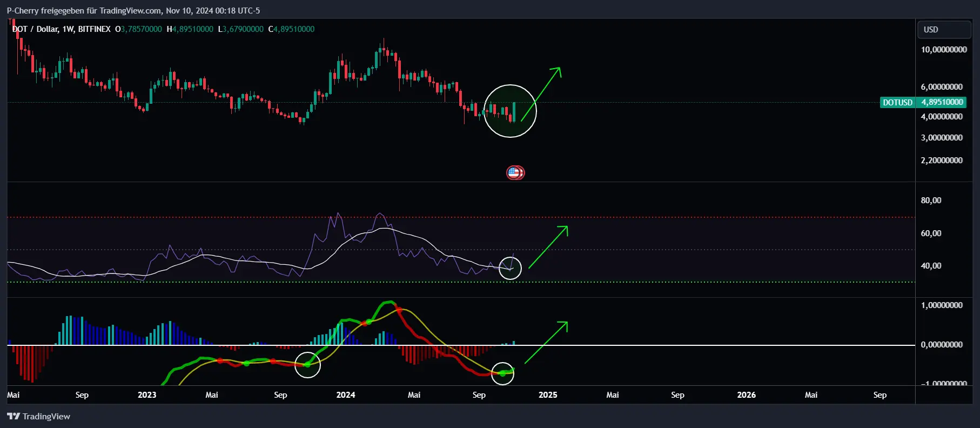Click the 2023 time axis label
The image size is (980, 428).
pyautogui.click(x=147, y=395)
